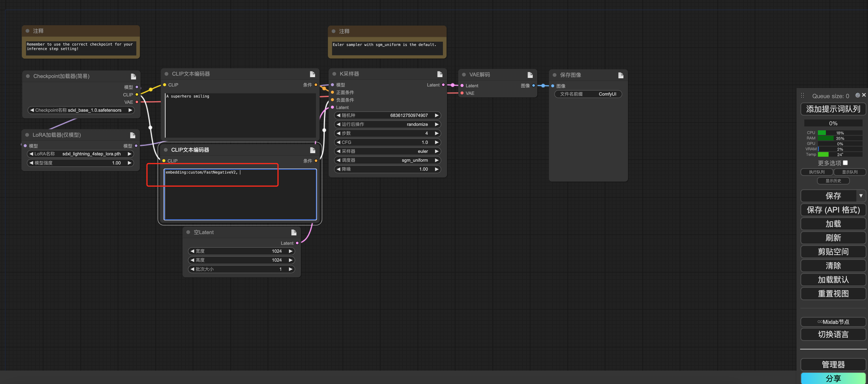The image size is (868, 384).
Task: Click the 保存图像 图像 input socket
Action: tap(553, 86)
